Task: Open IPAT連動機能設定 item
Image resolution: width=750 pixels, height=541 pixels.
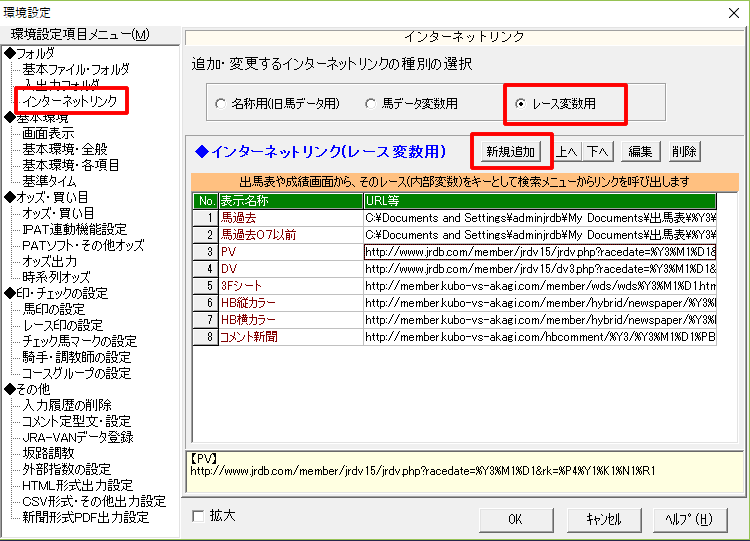Action: [75, 229]
